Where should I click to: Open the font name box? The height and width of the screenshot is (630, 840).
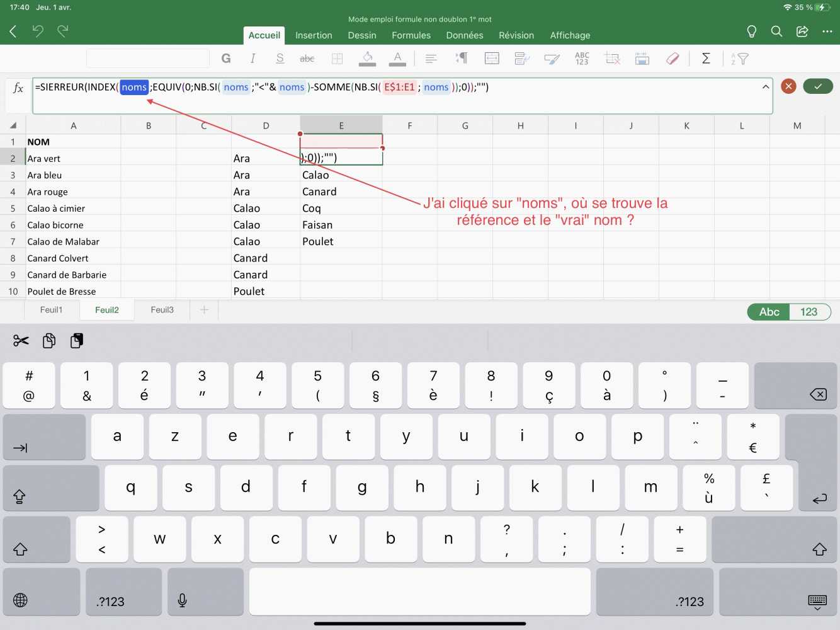pyautogui.click(x=148, y=59)
